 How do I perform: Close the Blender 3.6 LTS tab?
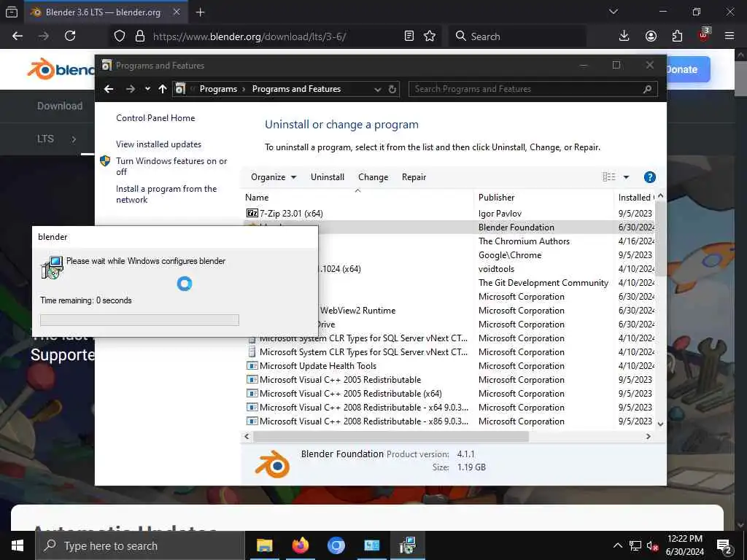point(177,12)
